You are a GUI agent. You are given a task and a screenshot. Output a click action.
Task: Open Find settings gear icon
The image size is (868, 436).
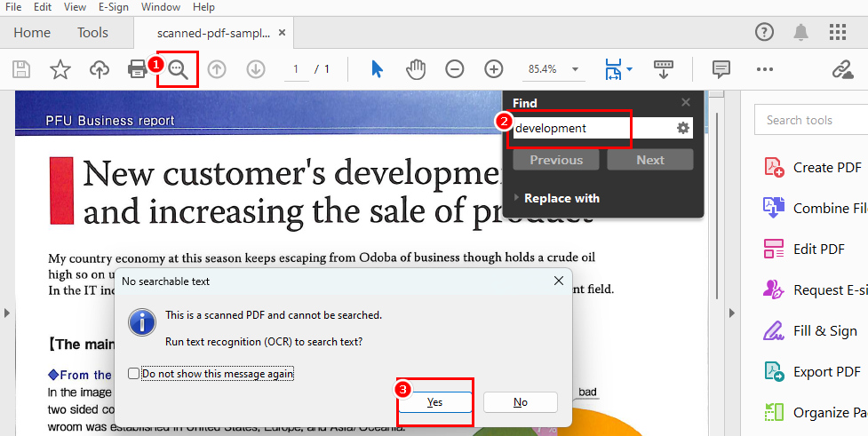683,129
